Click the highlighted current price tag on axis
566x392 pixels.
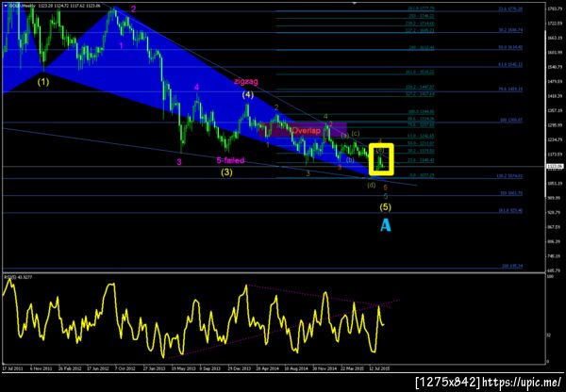555,167
